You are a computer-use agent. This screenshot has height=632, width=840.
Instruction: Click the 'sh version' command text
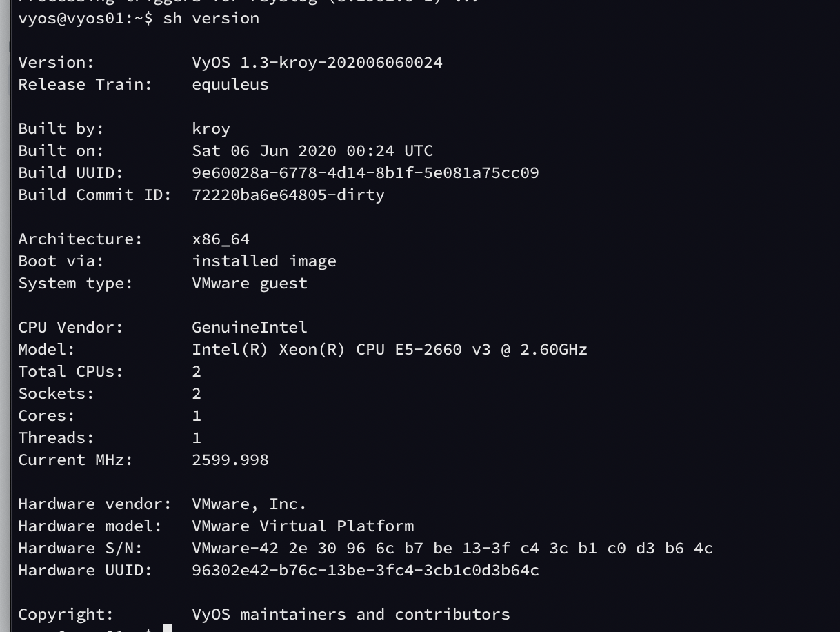pos(211,18)
